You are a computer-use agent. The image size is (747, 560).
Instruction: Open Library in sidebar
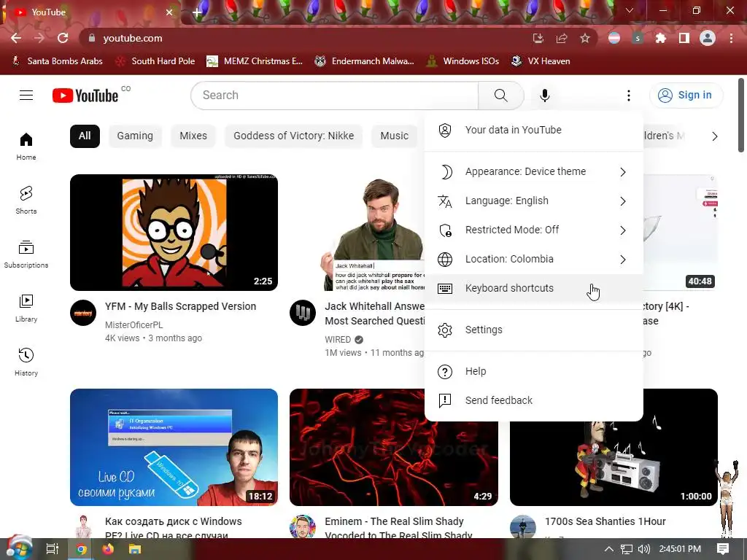click(26, 308)
